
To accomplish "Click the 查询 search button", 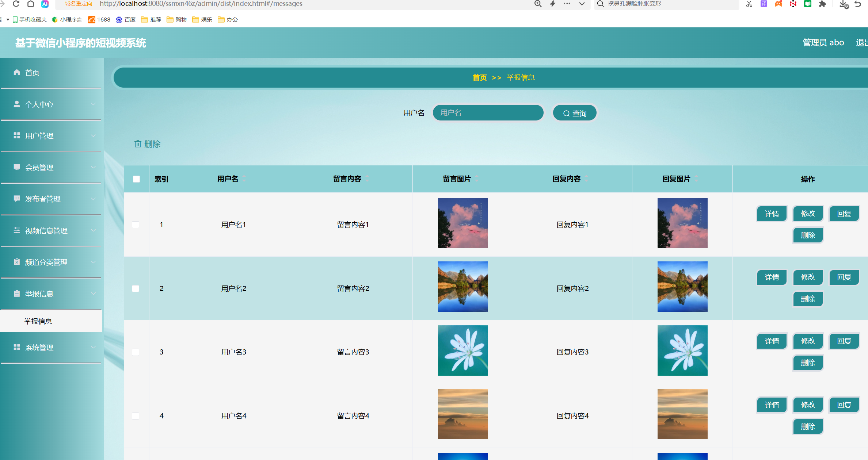I will click(x=575, y=113).
